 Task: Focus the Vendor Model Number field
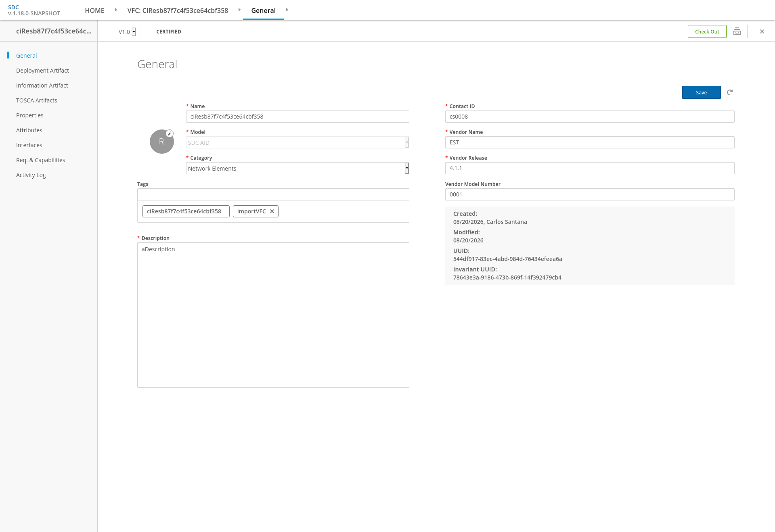[590, 194]
